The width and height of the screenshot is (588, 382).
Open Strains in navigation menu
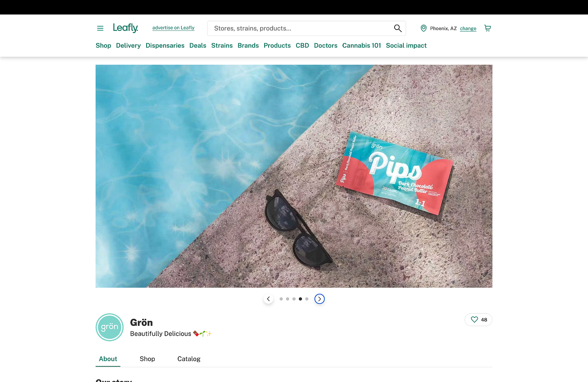pyautogui.click(x=222, y=46)
